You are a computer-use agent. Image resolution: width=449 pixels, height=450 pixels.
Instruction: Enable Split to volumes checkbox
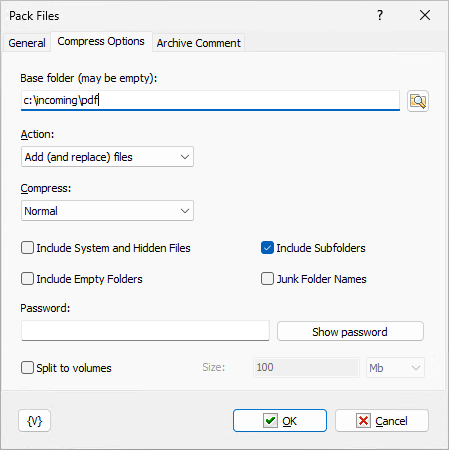27,368
